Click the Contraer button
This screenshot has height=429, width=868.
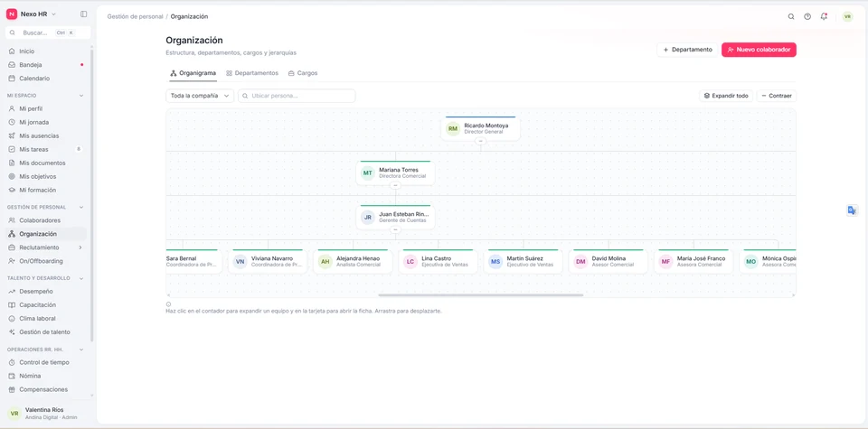click(777, 96)
